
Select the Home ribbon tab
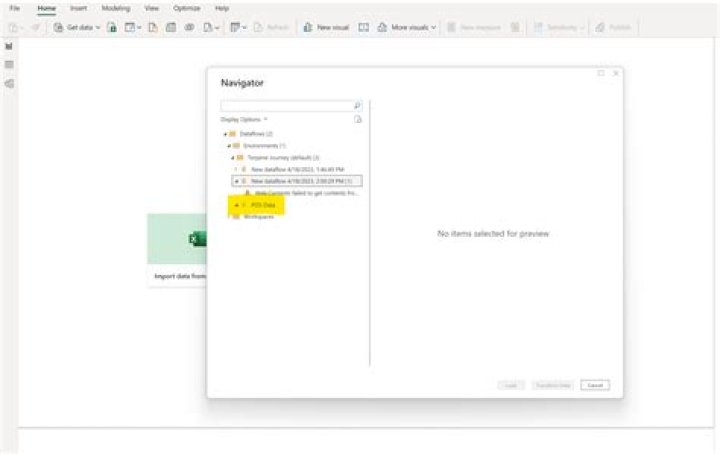[x=46, y=8]
